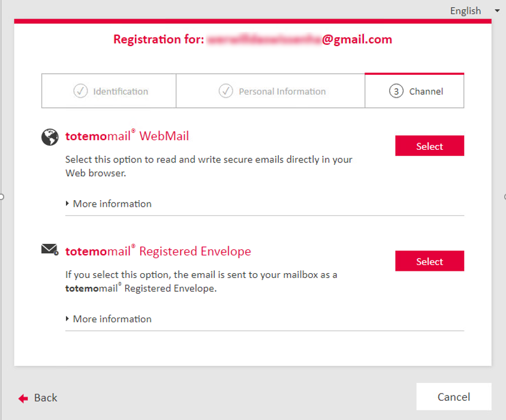Viewport: 506px width, 420px height.
Task: Open the English language dropdown
Action: 475,11
